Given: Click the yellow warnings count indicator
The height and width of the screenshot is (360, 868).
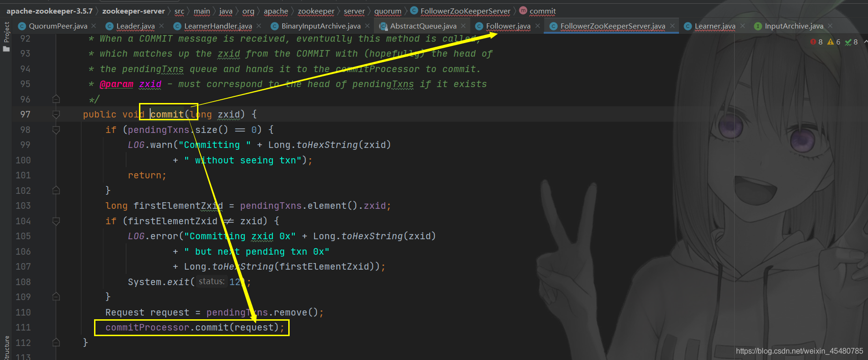Looking at the screenshot, I should coord(834,42).
